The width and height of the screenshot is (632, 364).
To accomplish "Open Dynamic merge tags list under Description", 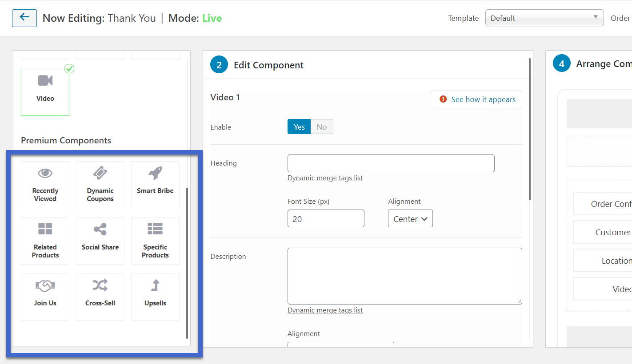I will tap(325, 310).
